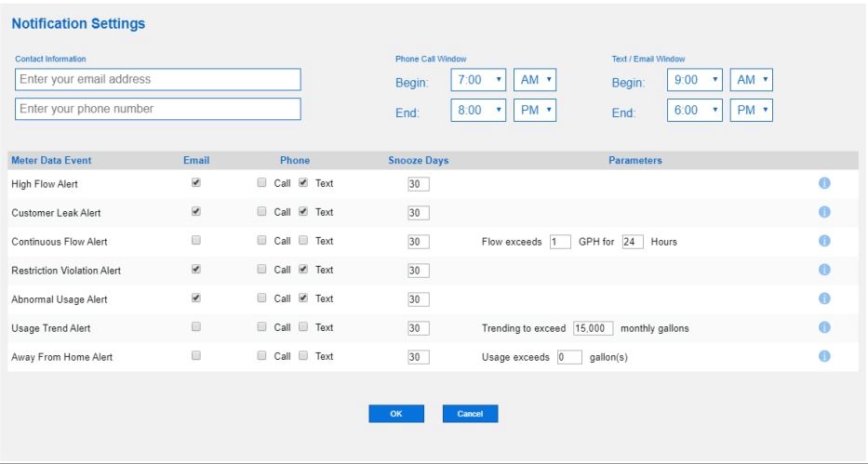The height and width of the screenshot is (464, 868).
Task: Open Text / Email Window End time dropdown
Action: tap(695, 110)
